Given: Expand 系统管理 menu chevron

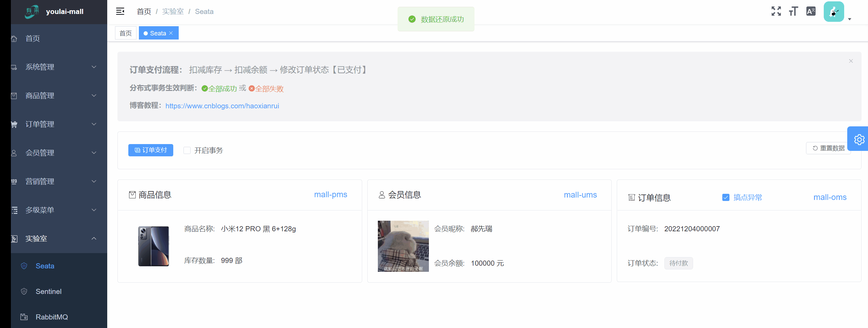Looking at the screenshot, I should coord(94,67).
